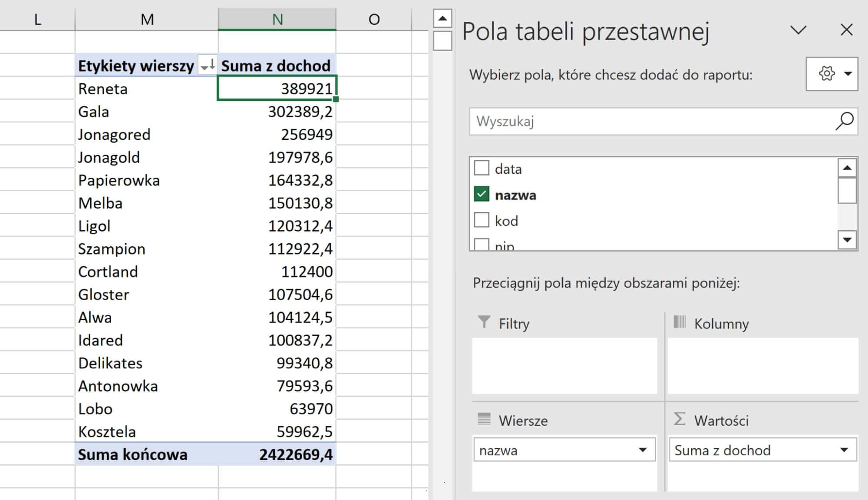Select cell with value 164332,8
The image size is (868, 500).
(277, 180)
